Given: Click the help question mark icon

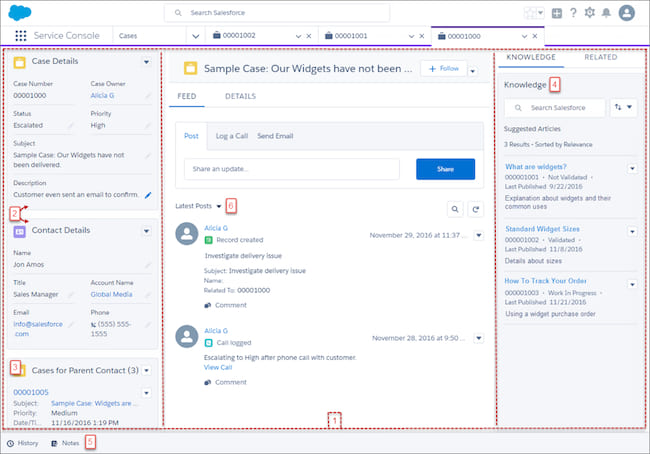Looking at the screenshot, I should pos(573,13).
